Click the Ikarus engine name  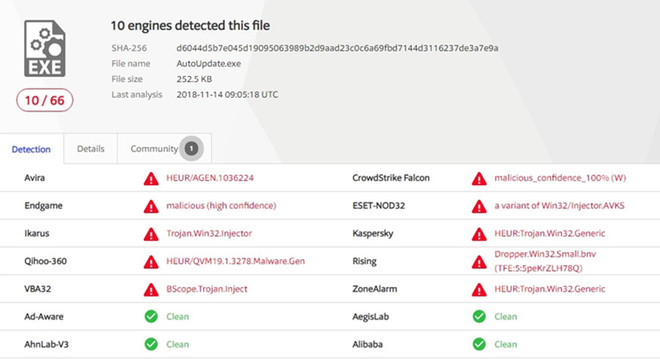click(37, 234)
